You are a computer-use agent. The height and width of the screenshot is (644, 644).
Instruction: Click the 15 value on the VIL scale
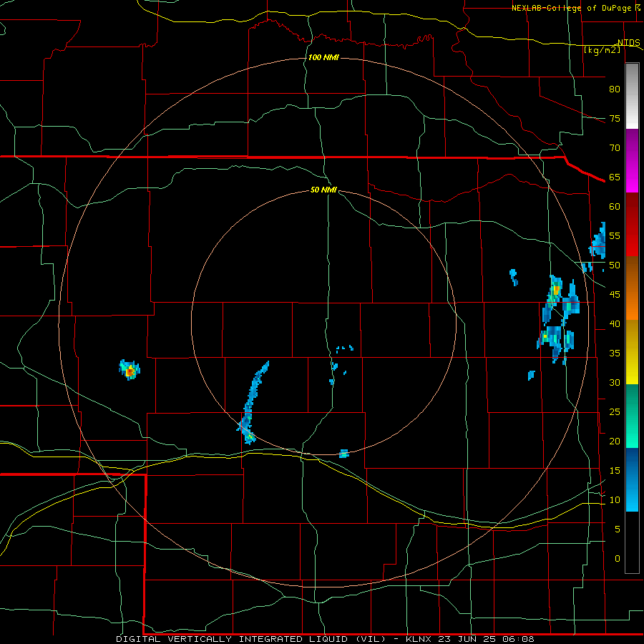tap(615, 471)
